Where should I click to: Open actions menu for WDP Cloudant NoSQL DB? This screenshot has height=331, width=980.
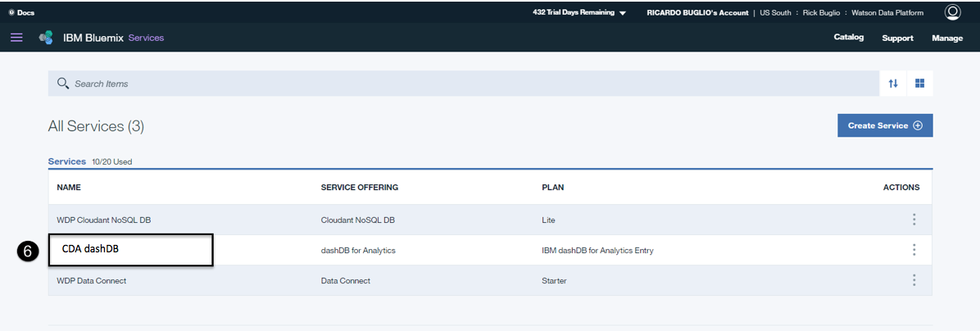tap(914, 220)
